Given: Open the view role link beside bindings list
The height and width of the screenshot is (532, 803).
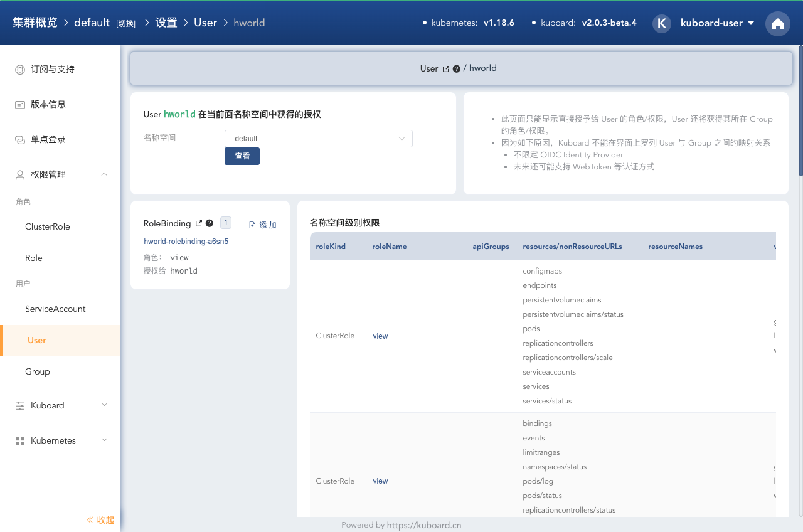Looking at the screenshot, I should pyautogui.click(x=380, y=481).
